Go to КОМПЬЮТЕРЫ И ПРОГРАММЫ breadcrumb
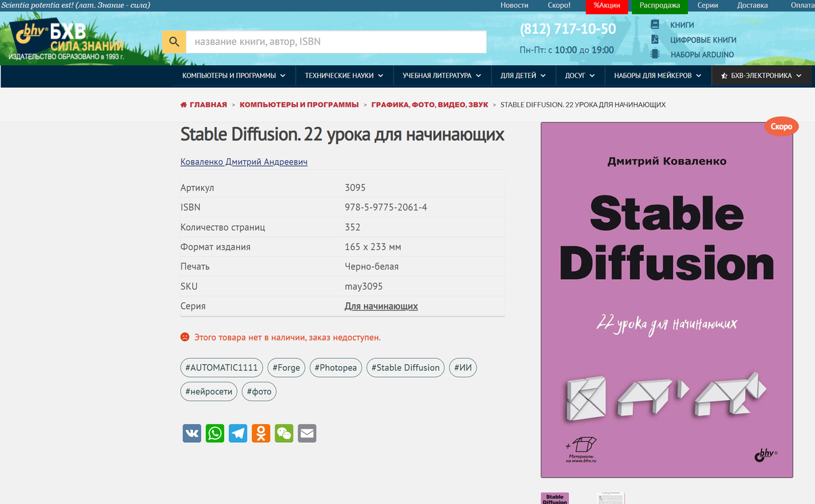Viewport: 815px width, 504px height. click(x=299, y=105)
